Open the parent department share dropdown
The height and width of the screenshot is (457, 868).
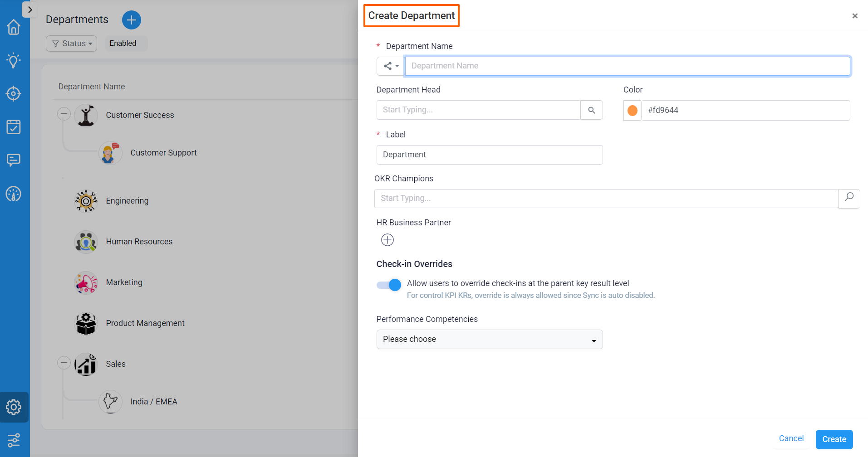391,66
